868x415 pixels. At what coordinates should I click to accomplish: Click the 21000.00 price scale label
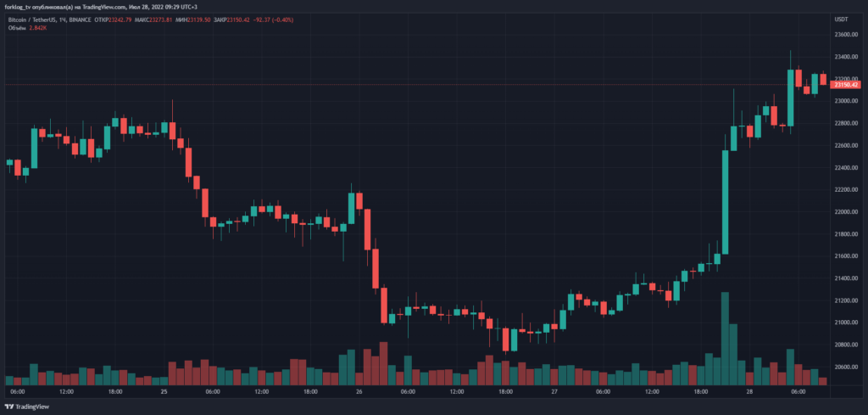(x=847, y=322)
